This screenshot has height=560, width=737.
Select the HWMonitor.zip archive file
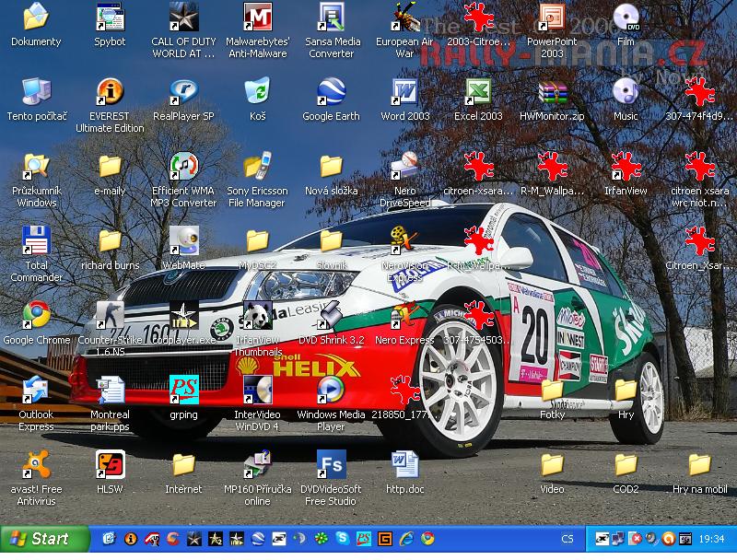coord(552,92)
